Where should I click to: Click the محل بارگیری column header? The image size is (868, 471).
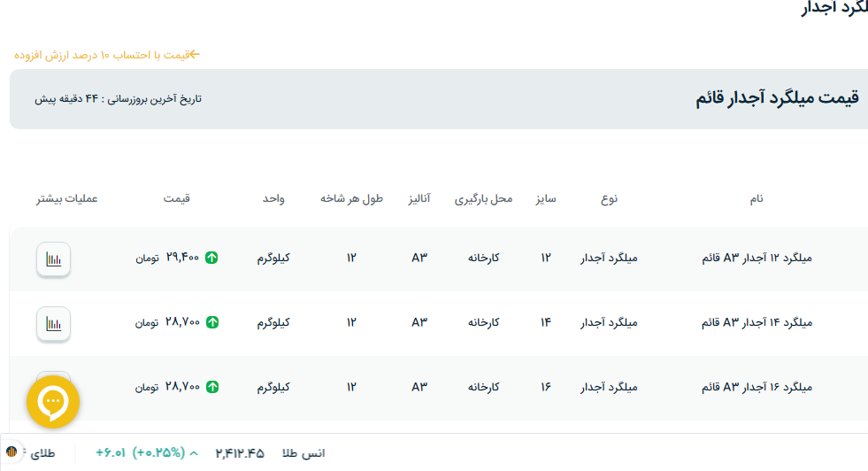click(483, 199)
